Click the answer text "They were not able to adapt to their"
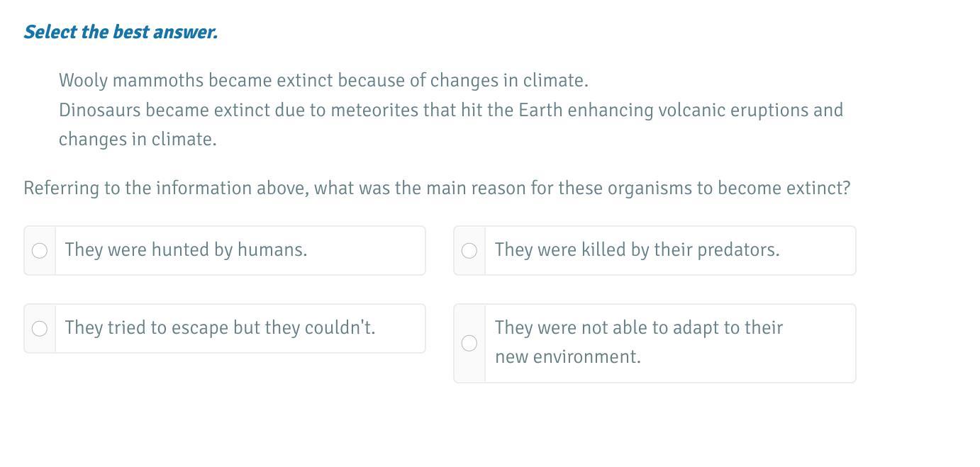Viewport: 980px width, 467px height. click(x=638, y=328)
